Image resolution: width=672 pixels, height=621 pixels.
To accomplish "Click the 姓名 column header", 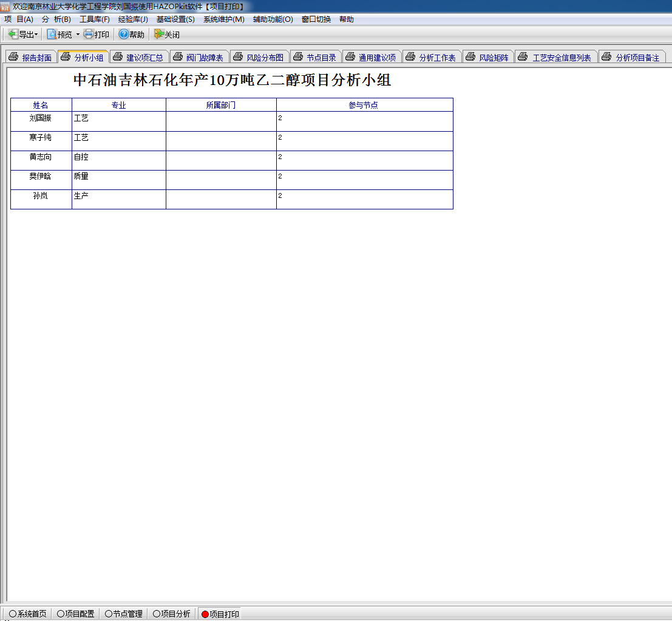I will pyautogui.click(x=41, y=105).
